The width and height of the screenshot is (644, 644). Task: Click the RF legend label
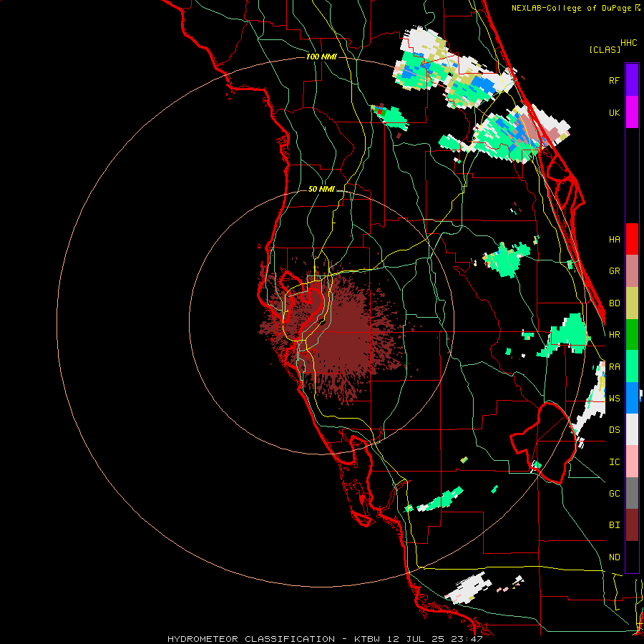tap(615, 80)
